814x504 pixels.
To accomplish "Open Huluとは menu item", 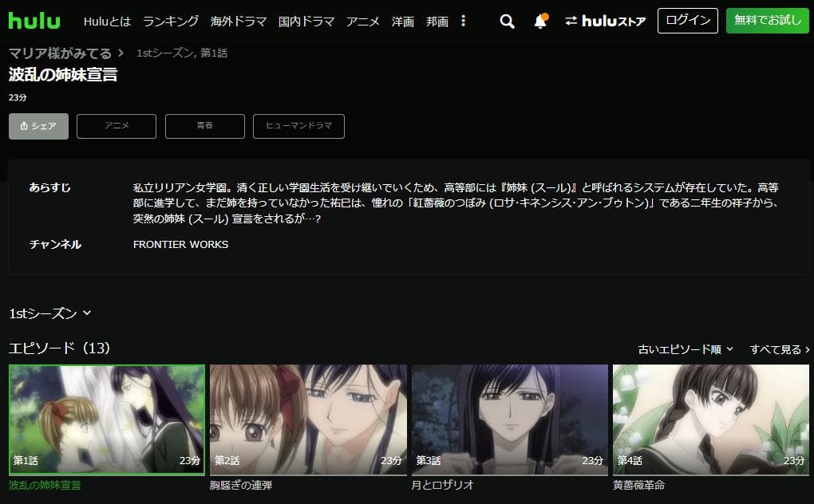I will pyautogui.click(x=107, y=22).
